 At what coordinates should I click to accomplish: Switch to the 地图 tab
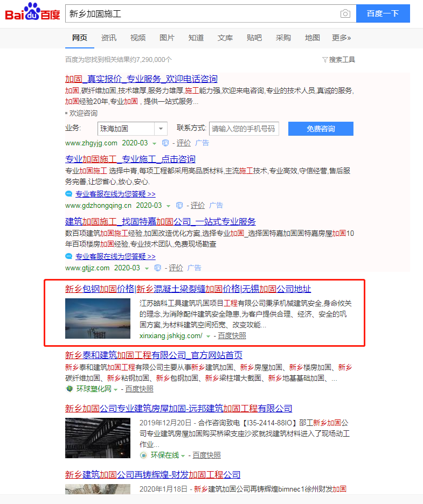point(313,38)
